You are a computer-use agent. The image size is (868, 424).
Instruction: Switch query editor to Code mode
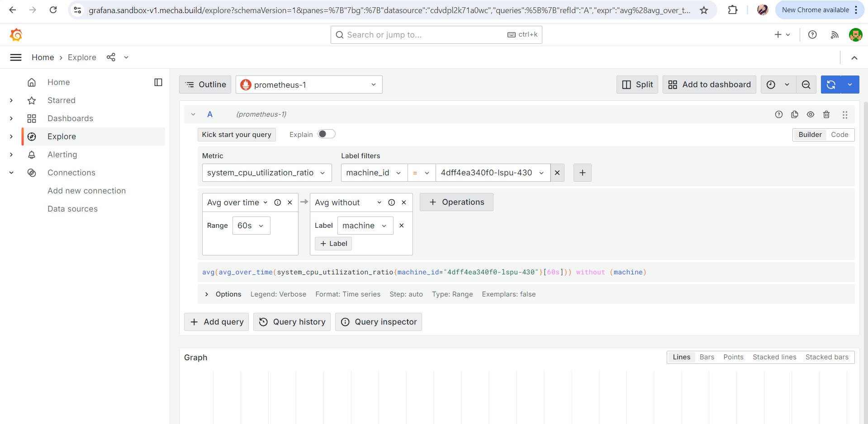point(840,135)
